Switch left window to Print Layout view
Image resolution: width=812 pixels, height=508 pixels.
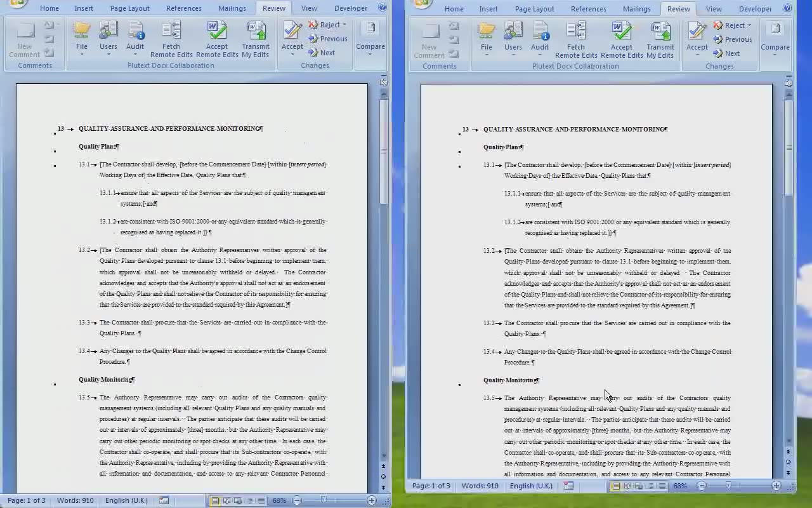point(215,500)
